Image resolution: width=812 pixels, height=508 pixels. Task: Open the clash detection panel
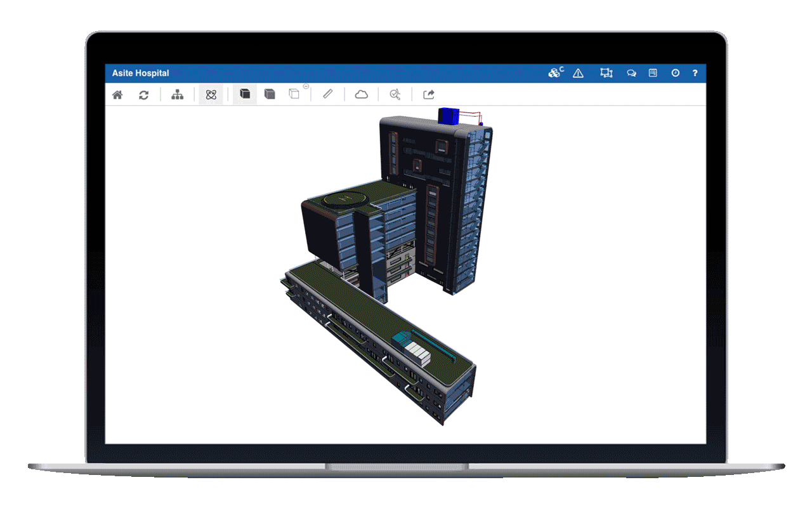[554, 72]
